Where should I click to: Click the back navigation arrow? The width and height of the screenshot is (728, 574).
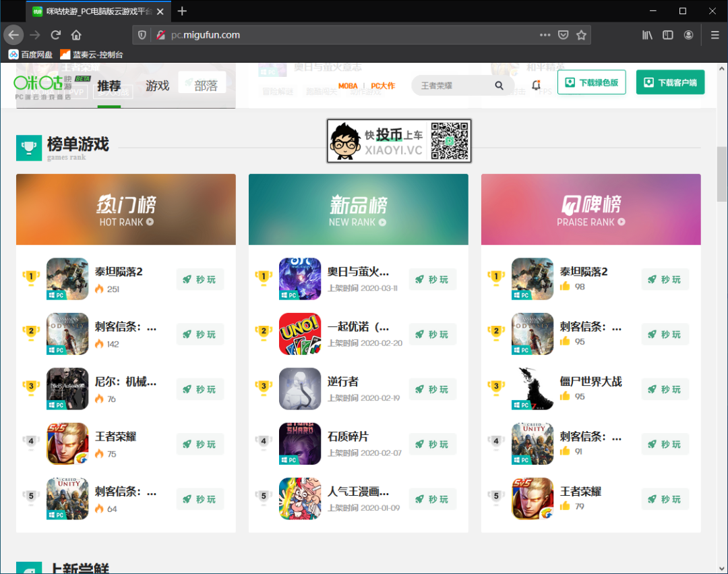pos(13,34)
